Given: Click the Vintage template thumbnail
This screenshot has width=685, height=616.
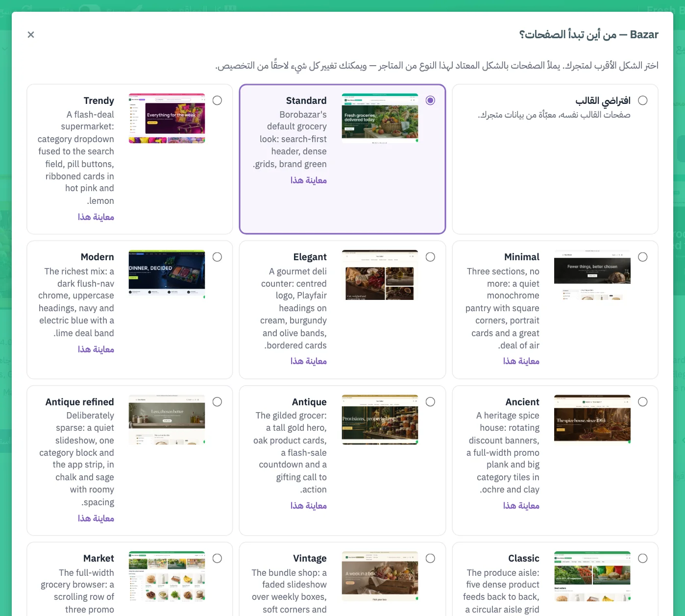Looking at the screenshot, I should tap(380, 576).
